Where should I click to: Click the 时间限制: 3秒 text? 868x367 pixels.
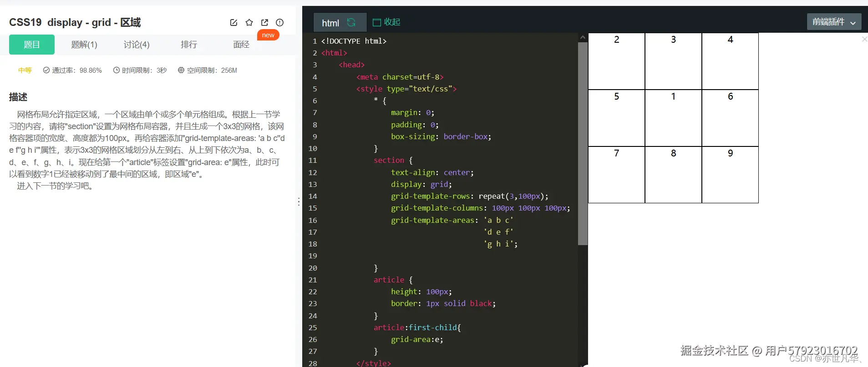[x=140, y=70]
